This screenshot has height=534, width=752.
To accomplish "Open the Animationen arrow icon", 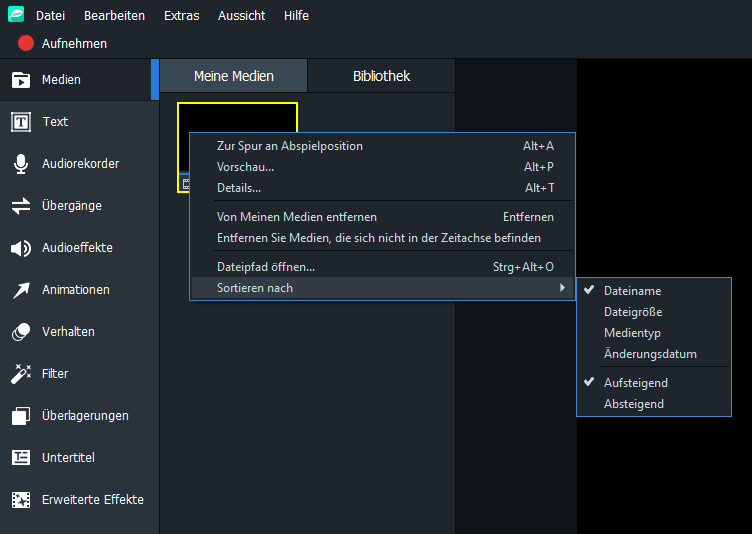I will tap(21, 290).
